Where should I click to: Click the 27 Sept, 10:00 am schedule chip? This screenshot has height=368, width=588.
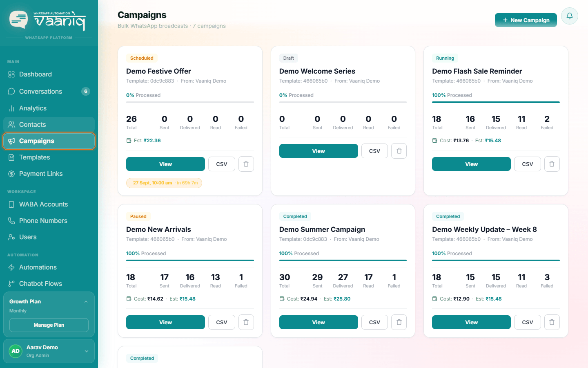(164, 183)
